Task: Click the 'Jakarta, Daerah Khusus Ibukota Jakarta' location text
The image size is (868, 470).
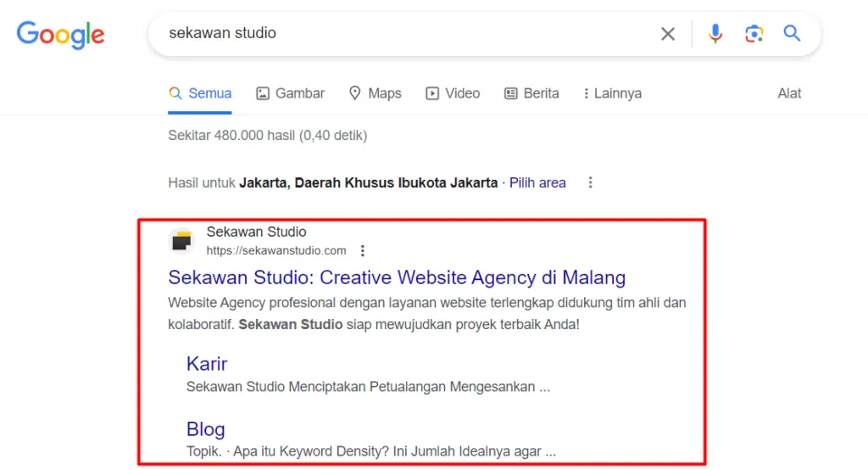Action: click(x=368, y=183)
